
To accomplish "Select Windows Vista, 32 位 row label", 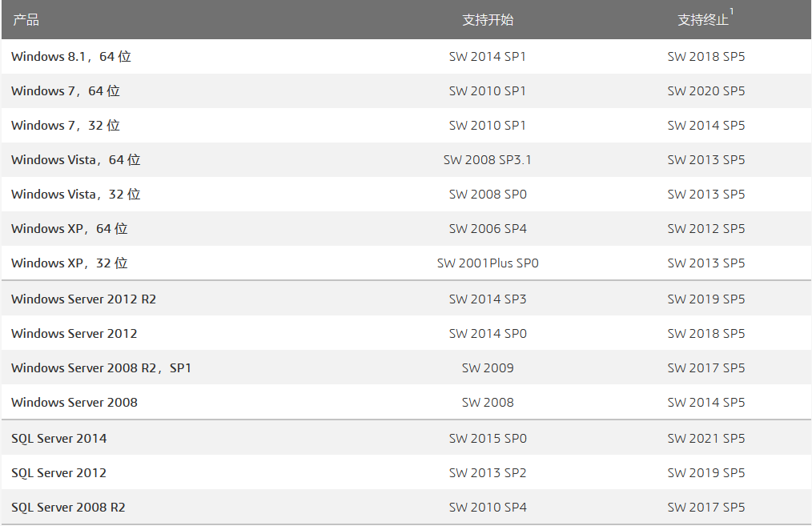I will [76, 195].
